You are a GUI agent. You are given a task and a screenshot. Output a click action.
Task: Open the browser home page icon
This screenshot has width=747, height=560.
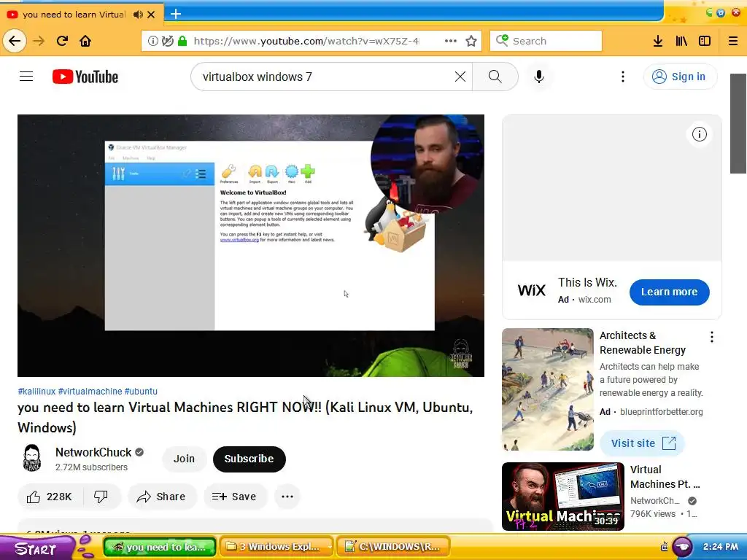(x=85, y=41)
